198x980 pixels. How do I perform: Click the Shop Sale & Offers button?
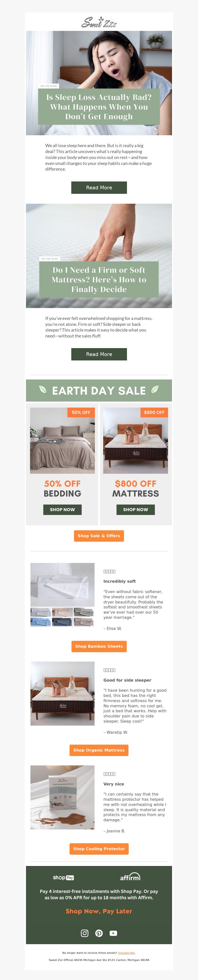pos(99,536)
